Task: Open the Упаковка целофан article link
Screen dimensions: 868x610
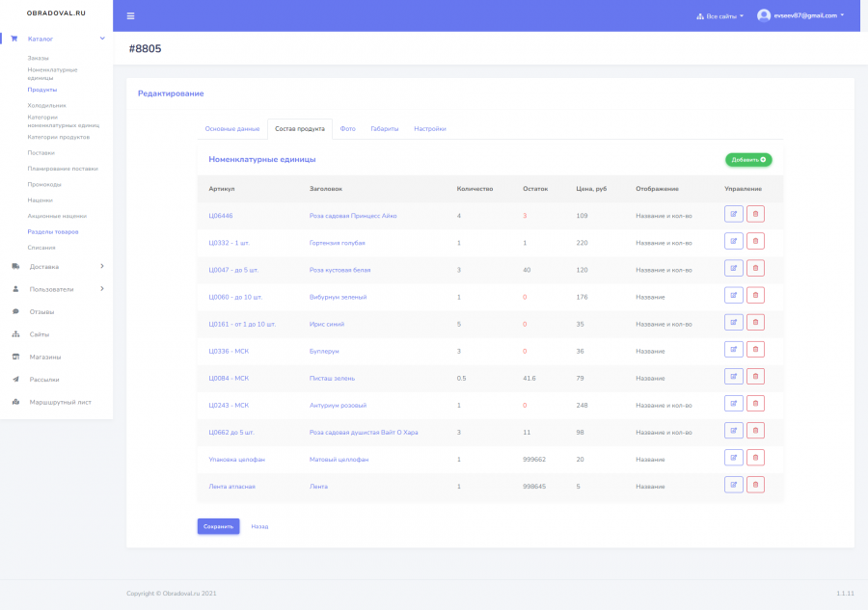Action: (x=236, y=460)
